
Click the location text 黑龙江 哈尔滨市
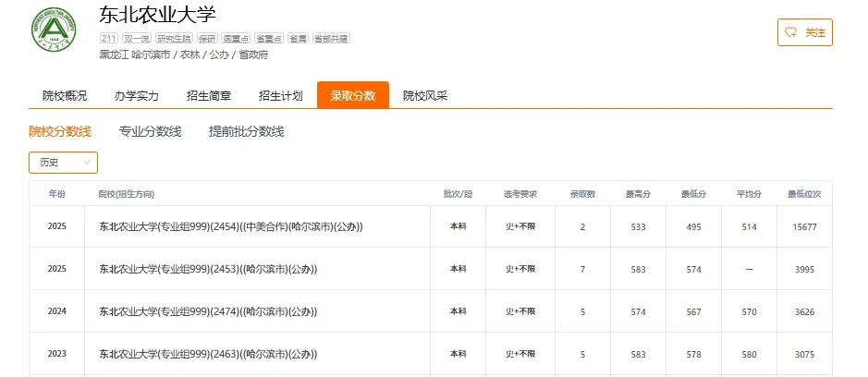pos(135,55)
